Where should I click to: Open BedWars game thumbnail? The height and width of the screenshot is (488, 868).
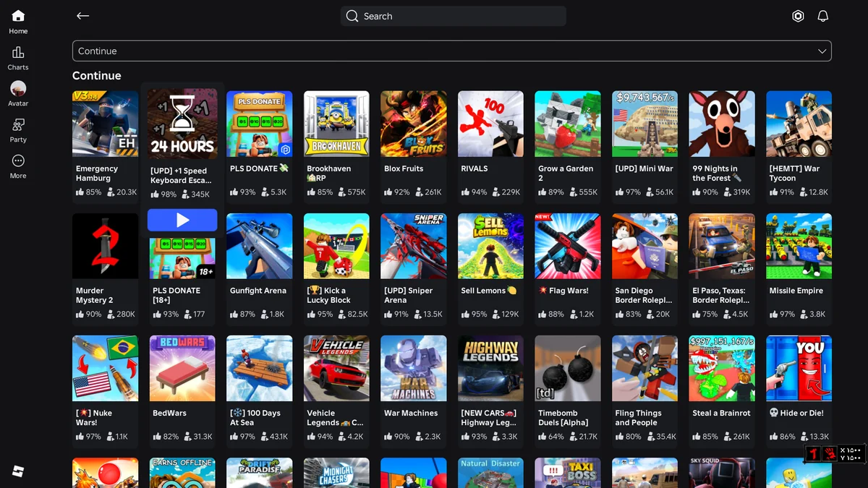[x=182, y=368]
